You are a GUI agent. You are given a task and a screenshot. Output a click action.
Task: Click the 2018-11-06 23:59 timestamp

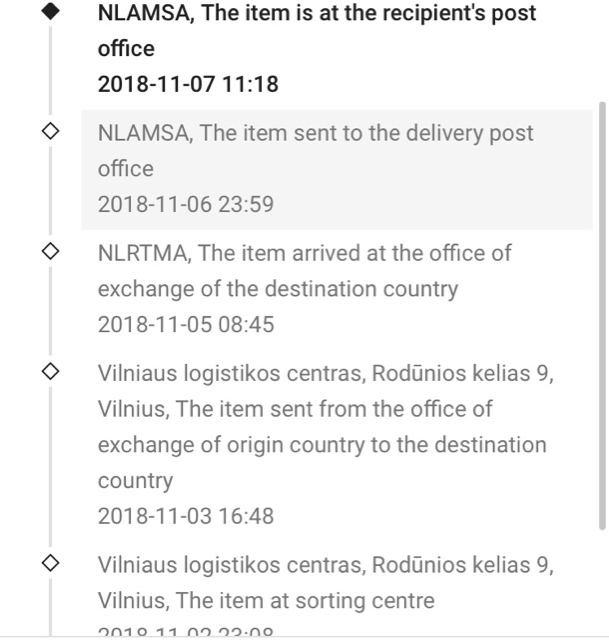[185, 204]
